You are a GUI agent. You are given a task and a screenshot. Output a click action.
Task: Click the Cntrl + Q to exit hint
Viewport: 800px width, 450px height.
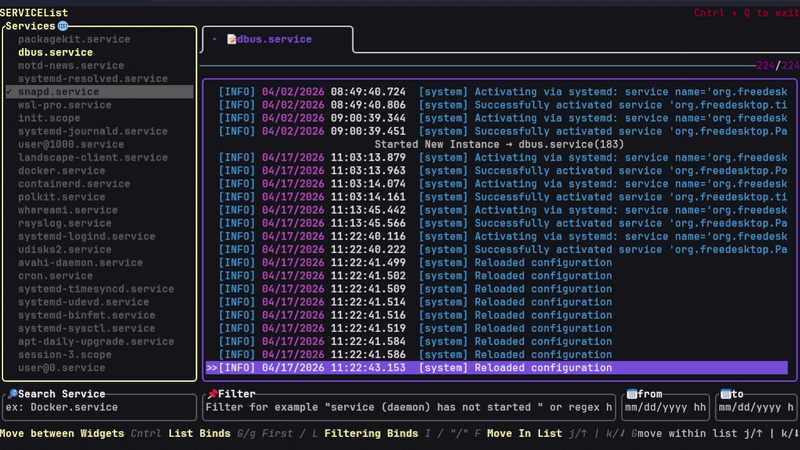(746, 13)
